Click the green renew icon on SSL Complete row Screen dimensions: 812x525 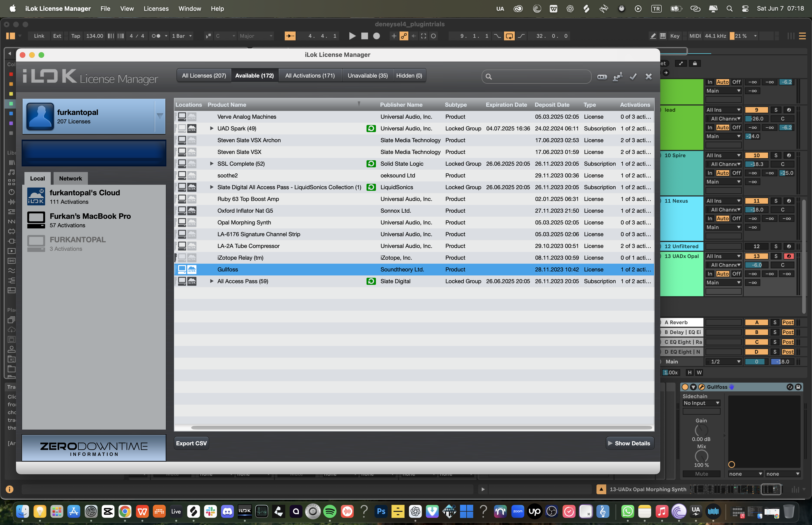click(371, 164)
